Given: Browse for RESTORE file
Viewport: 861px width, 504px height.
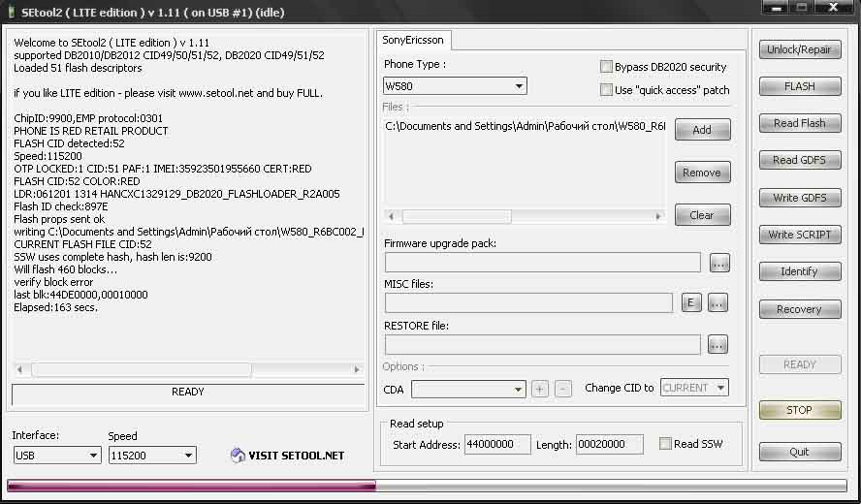Looking at the screenshot, I should pyautogui.click(x=717, y=345).
